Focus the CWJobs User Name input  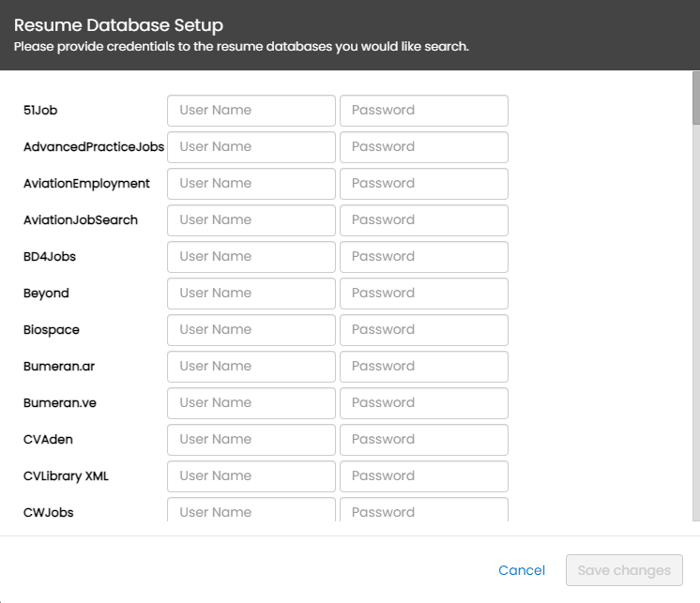[x=251, y=509]
